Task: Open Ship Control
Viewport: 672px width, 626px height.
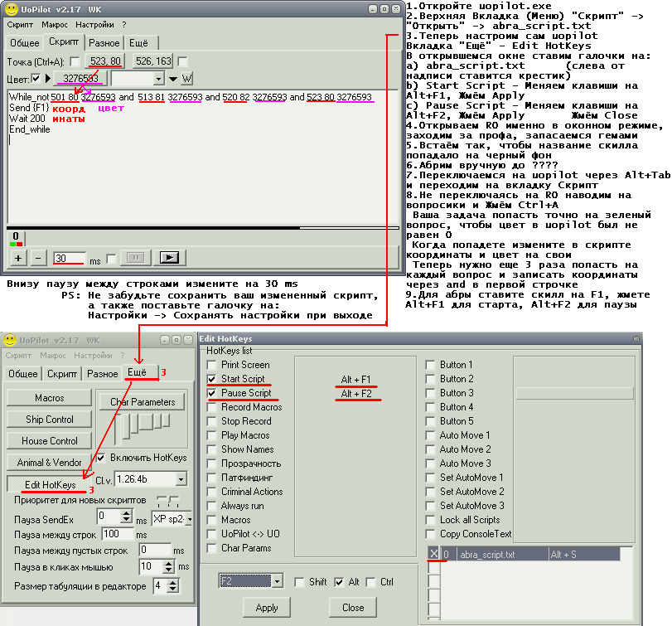Action: tap(49, 420)
